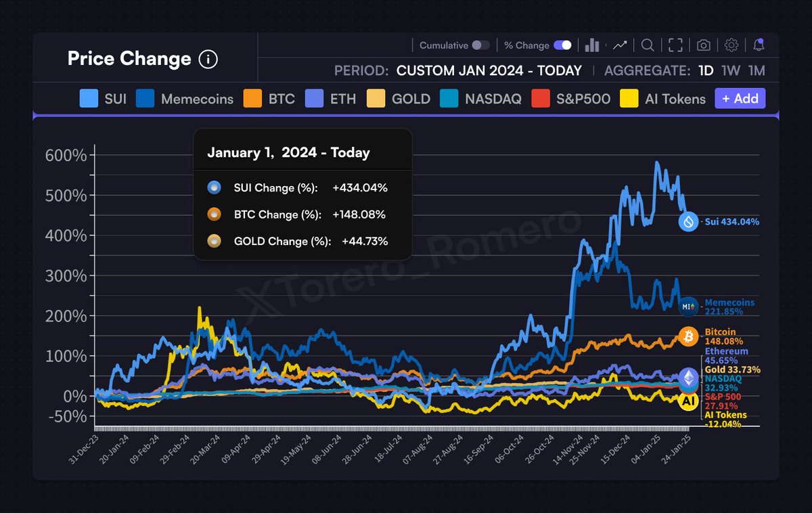Click the notification bell icon

pyautogui.click(x=759, y=45)
